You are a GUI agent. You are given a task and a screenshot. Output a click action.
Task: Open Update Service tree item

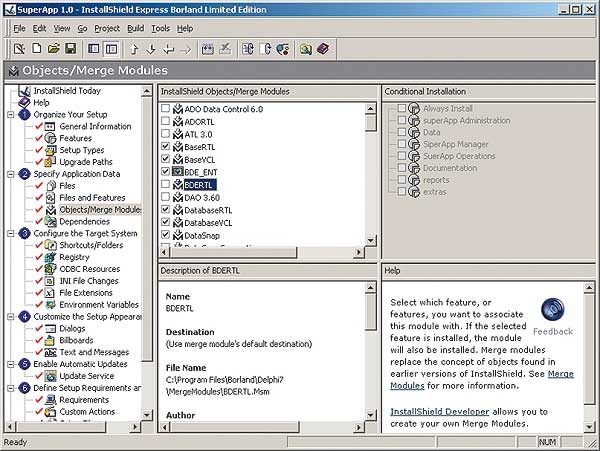tap(86, 376)
